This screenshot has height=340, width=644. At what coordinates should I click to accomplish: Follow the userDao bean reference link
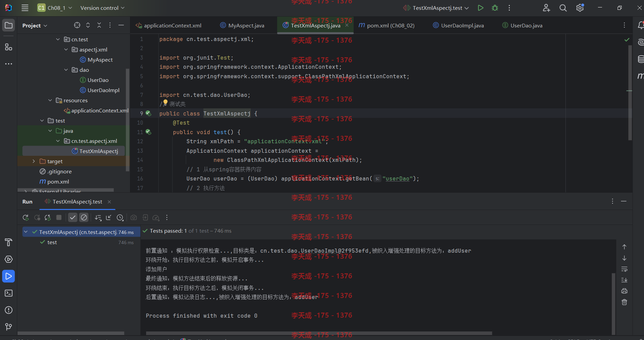tap(397, 179)
